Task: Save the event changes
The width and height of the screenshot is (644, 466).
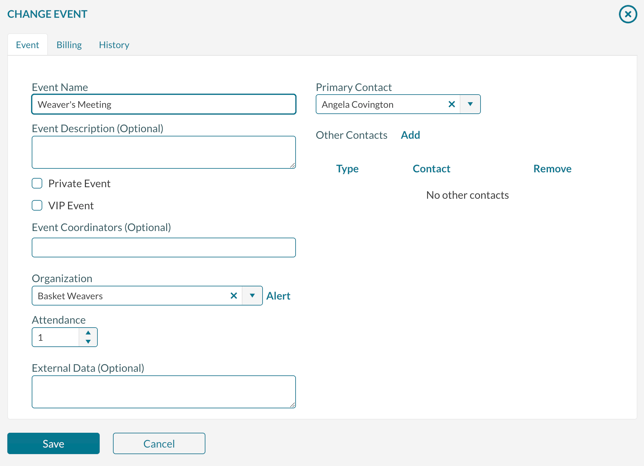Action: (53, 443)
